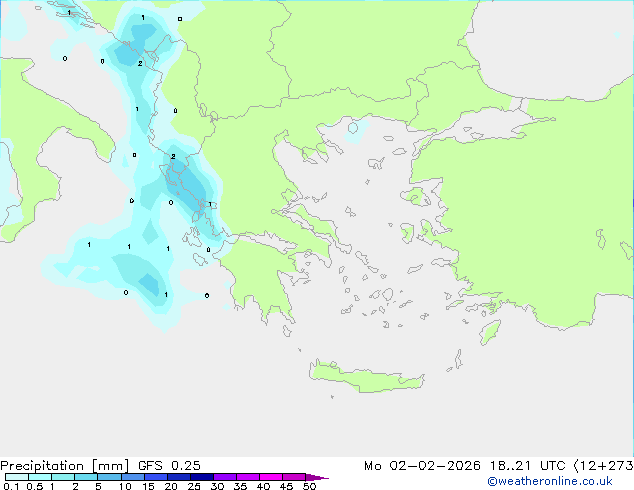The width and height of the screenshot is (634, 490).
Task: Click the island of Crete on map
Action: pos(366,378)
